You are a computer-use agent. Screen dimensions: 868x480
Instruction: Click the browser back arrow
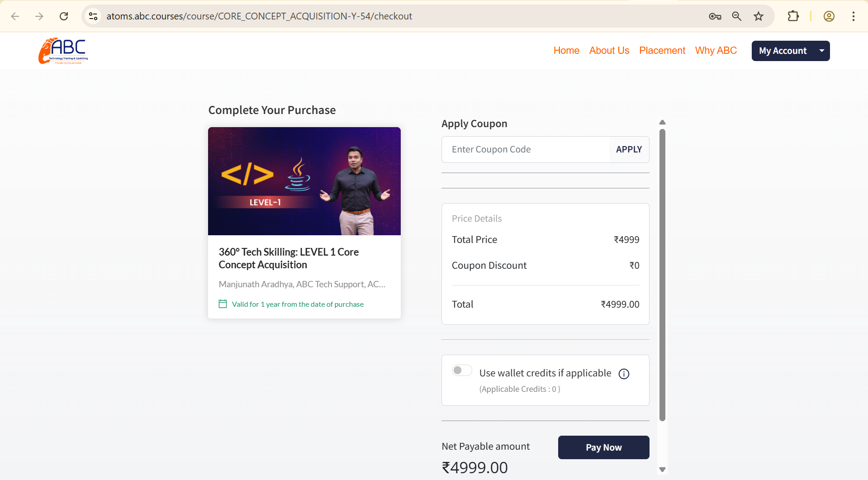tap(15, 16)
